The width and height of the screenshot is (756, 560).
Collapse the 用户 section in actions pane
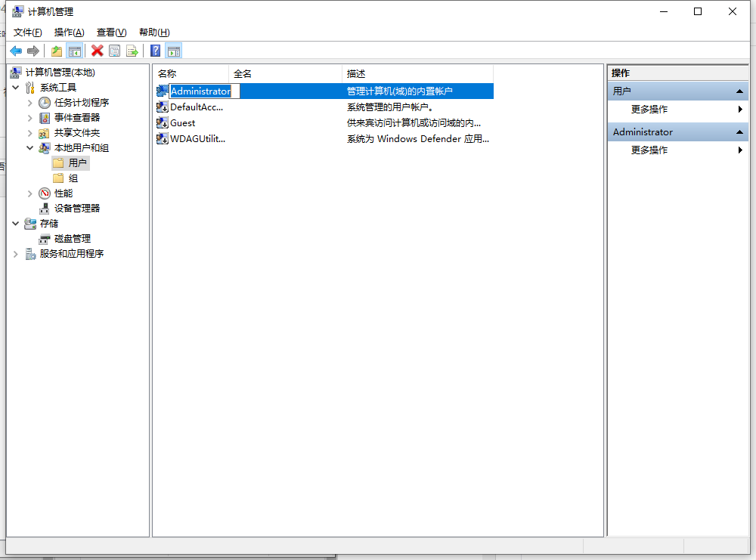pos(741,91)
